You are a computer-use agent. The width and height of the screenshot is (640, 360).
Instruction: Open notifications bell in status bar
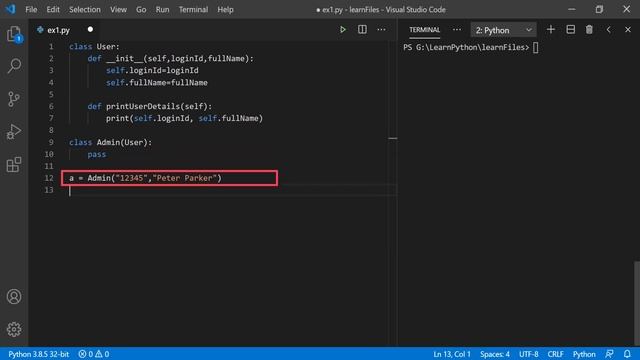(627, 354)
